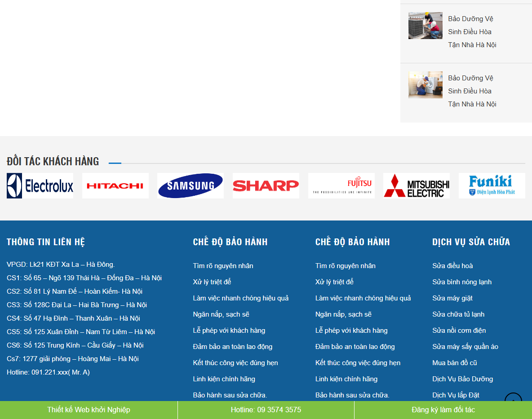The image size is (532, 419).
Task: Click the Funiki brand logo
Action: pos(492,186)
